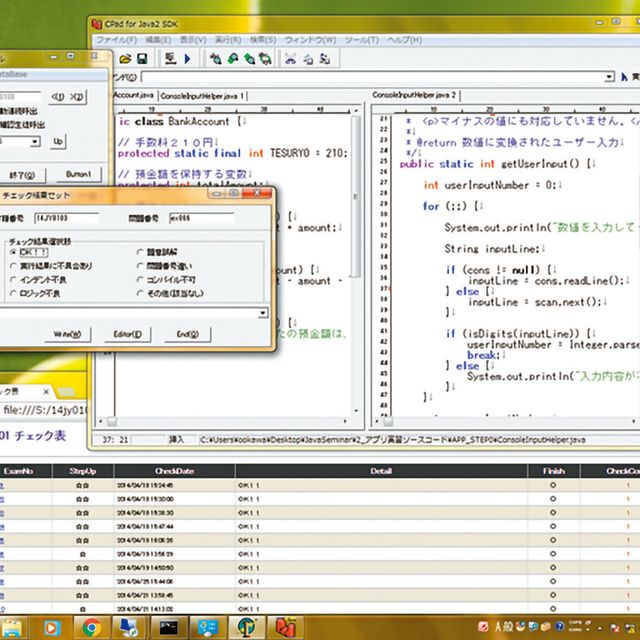The image size is (640, 640).
Task: Click the compile icon in CPad toolbar
Action: 171,58
